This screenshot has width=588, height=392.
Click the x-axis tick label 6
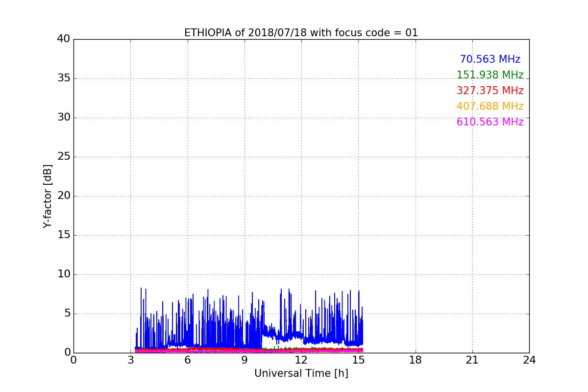tap(188, 360)
